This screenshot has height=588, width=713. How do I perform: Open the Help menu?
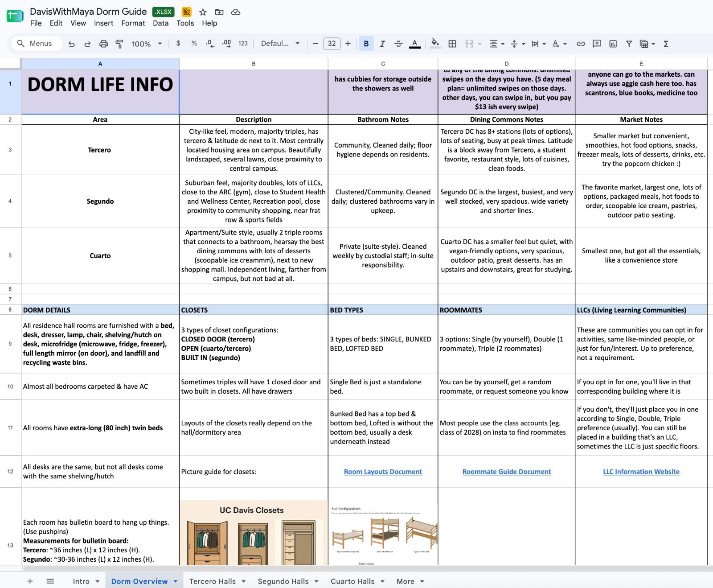(209, 23)
